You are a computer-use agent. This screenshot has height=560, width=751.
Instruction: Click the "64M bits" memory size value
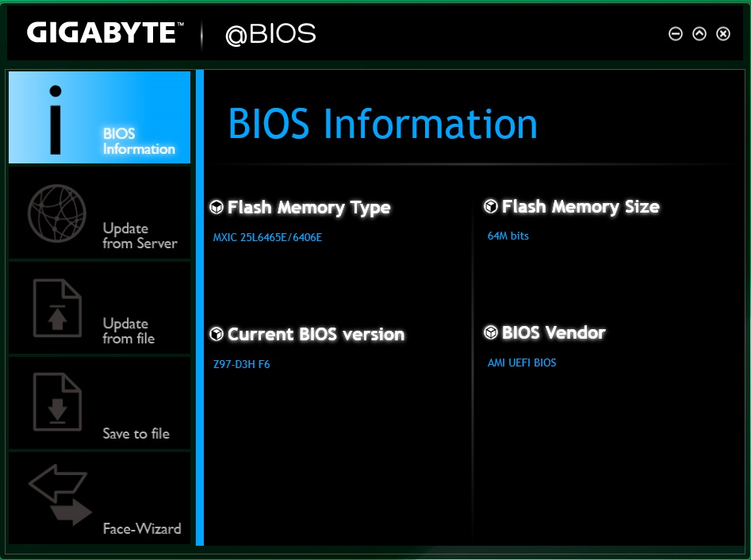508,236
